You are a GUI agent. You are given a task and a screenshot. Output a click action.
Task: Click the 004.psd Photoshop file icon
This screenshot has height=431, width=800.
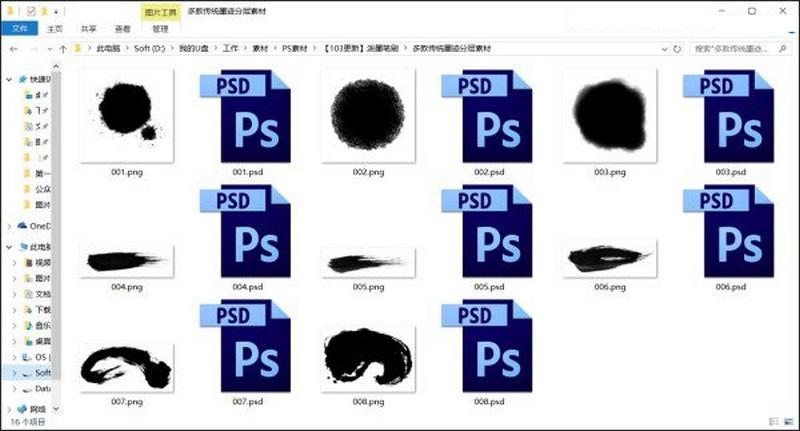245,231
